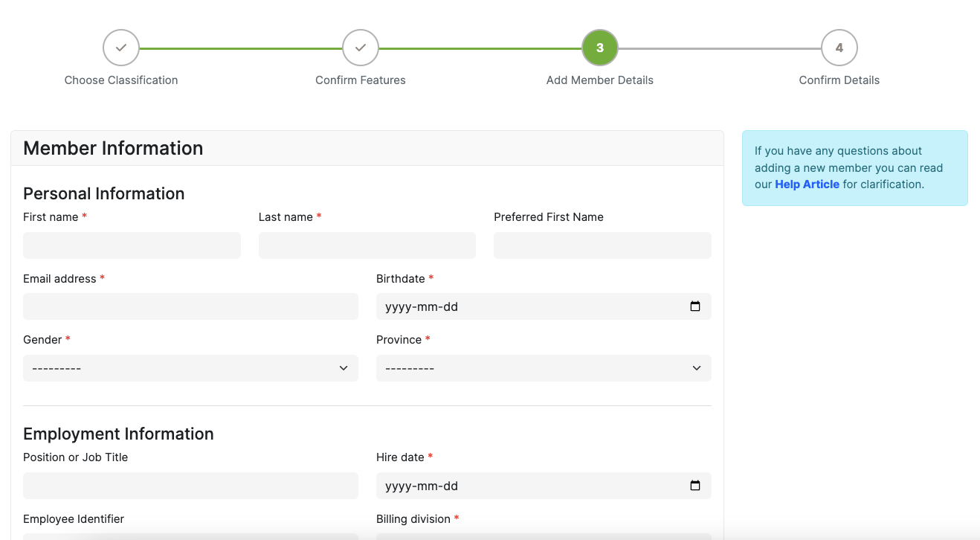Open the Hire date calendar picker icon

click(x=695, y=486)
